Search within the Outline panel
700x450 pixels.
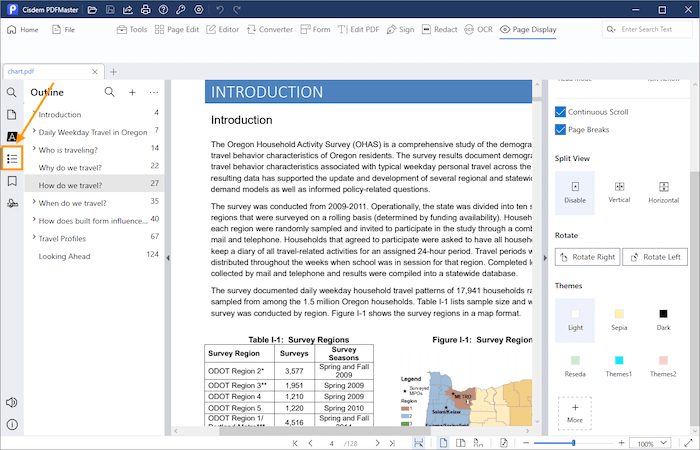[109, 92]
